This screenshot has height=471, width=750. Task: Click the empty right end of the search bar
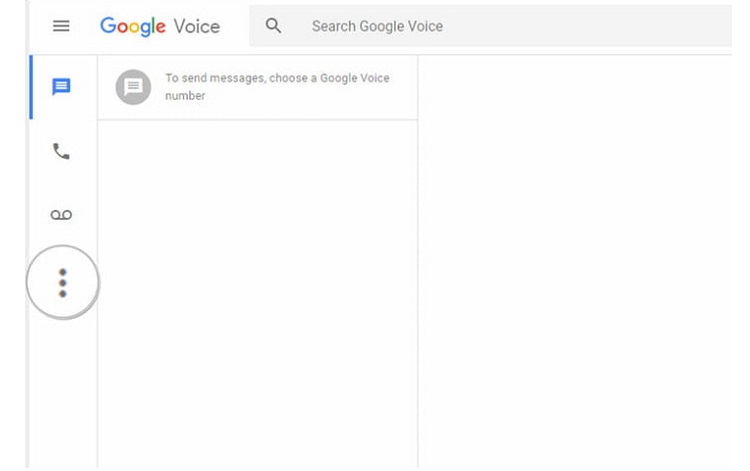coord(588,26)
